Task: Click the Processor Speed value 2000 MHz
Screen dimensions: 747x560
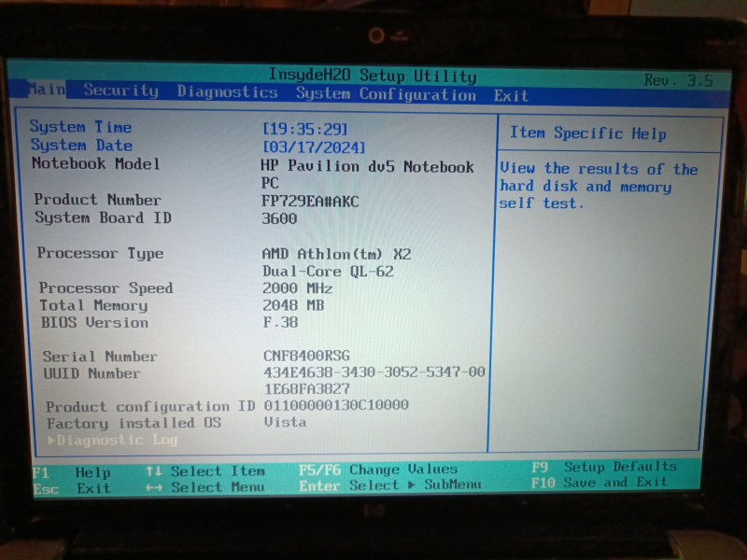Action: (298, 288)
